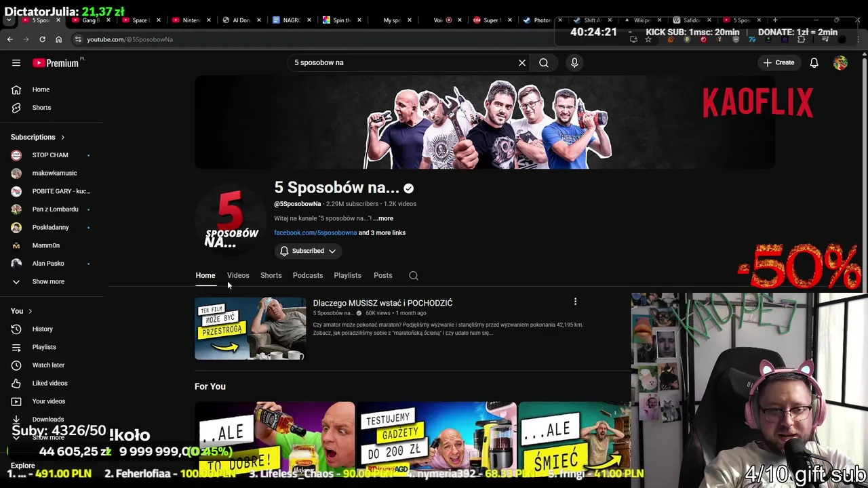Viewport: 868px width, 488px height.
Task: Open the browser tab list chevron
Action: [x=8, y=20]
